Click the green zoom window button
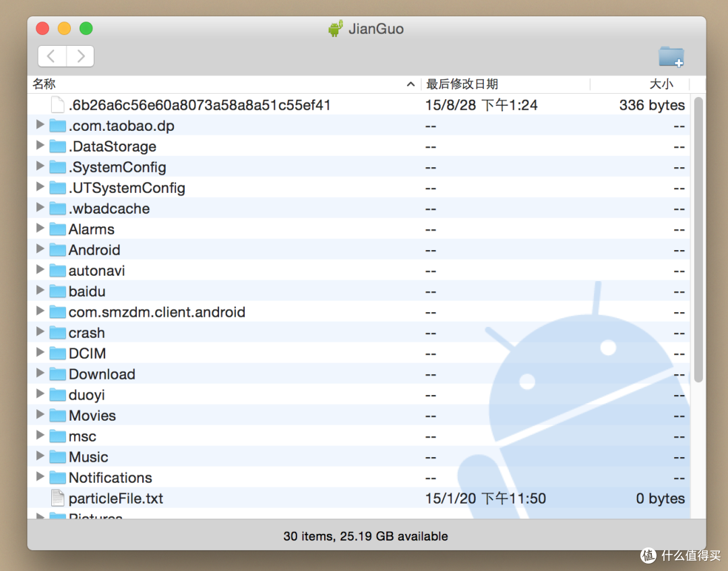Image resolution: width=728 pixels, height=571 pixels. 86,28
